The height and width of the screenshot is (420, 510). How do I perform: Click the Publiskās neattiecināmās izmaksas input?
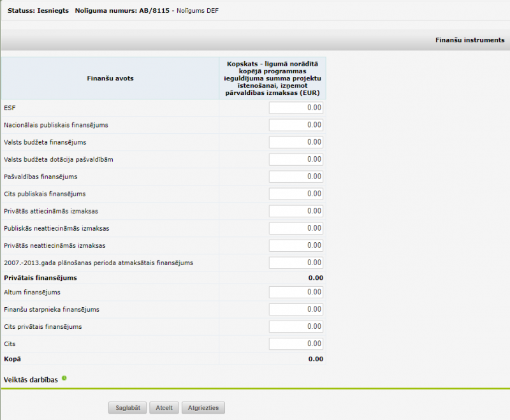(296, 228)
